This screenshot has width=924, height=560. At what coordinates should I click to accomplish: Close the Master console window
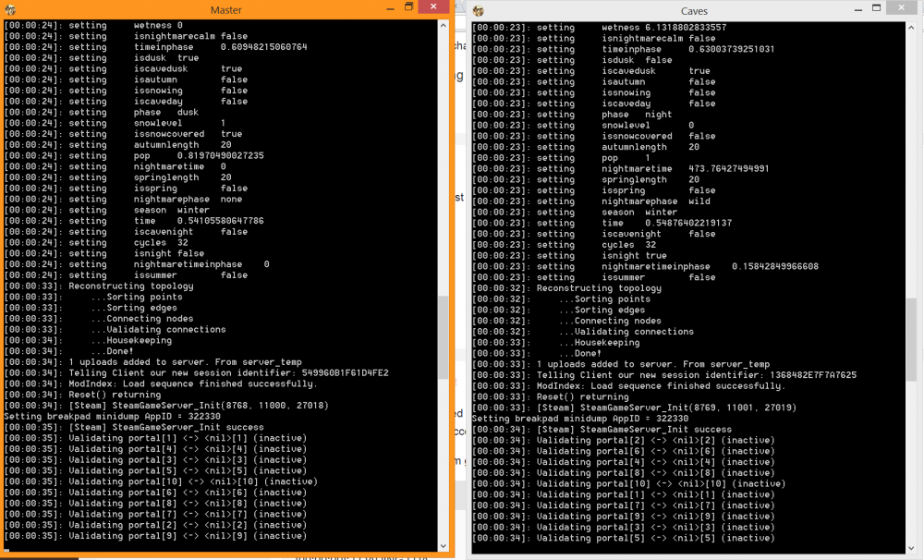[433, 7]
